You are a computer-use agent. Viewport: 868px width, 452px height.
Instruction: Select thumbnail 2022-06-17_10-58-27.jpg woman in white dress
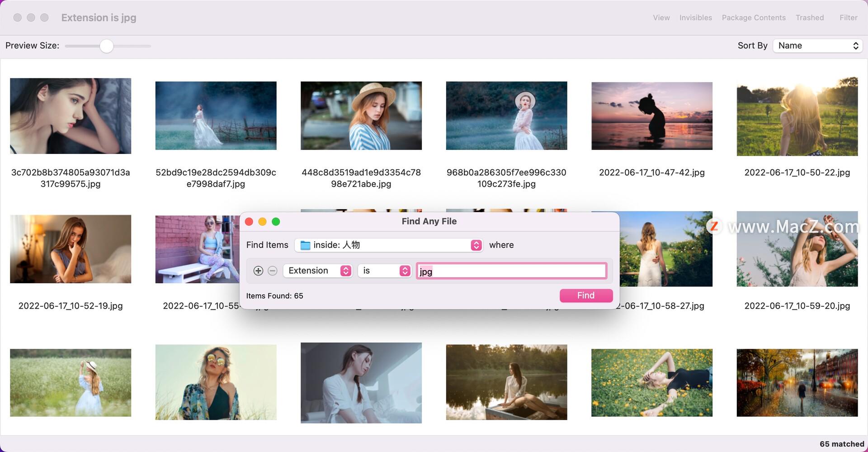click(666, 249)
